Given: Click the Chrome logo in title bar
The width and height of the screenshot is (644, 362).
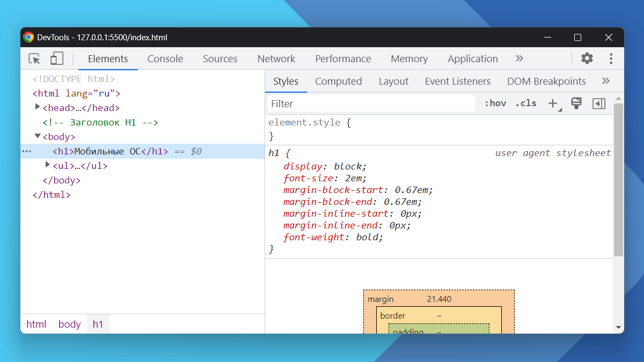Looking at the screenshot, I should point(29,38).
